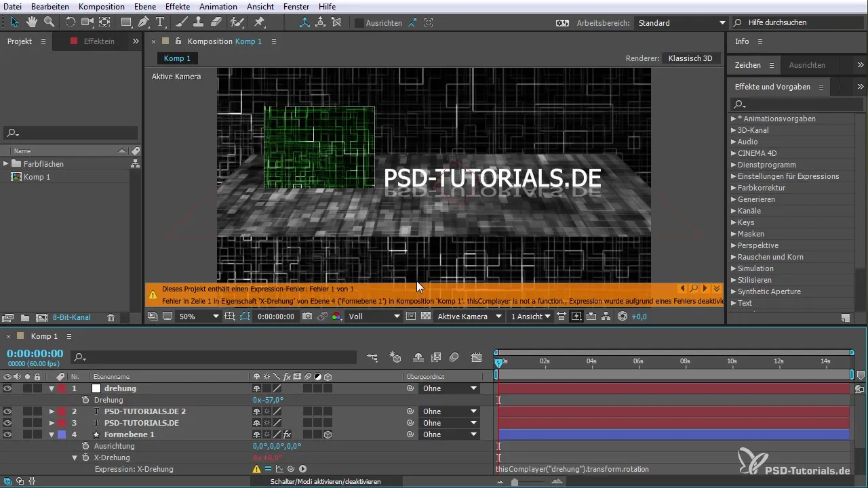This screenshot has height=488, width=868.
Task: Click the 0x-57,0° rotation value
Action: [268, 400]
